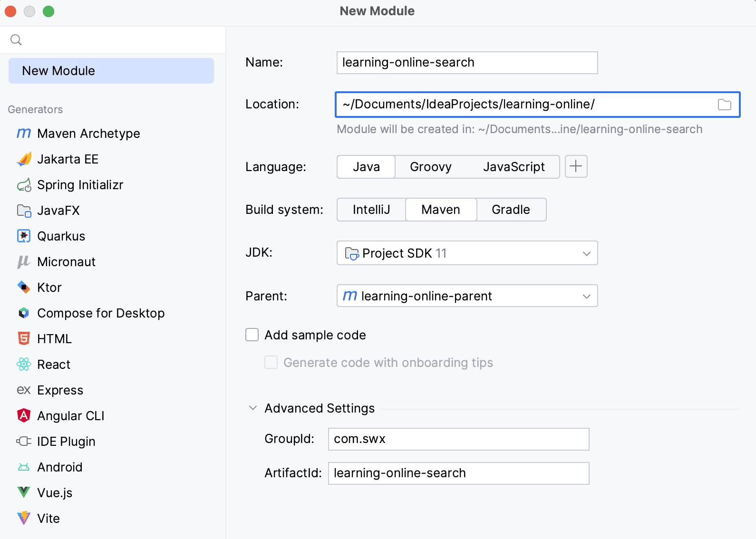
Task: Choose the Jakarta EE generator
Action: point(68,159)
